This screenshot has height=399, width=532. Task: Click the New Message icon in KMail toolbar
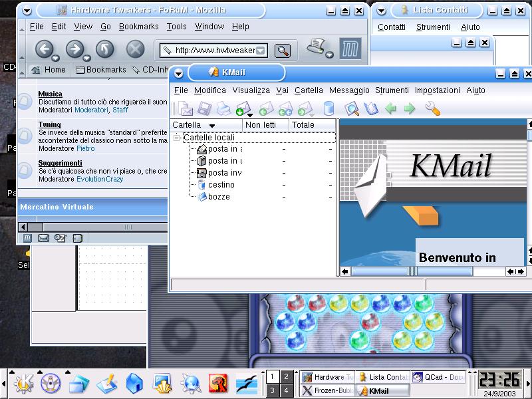pyautogui.click(x=186, y=109)
